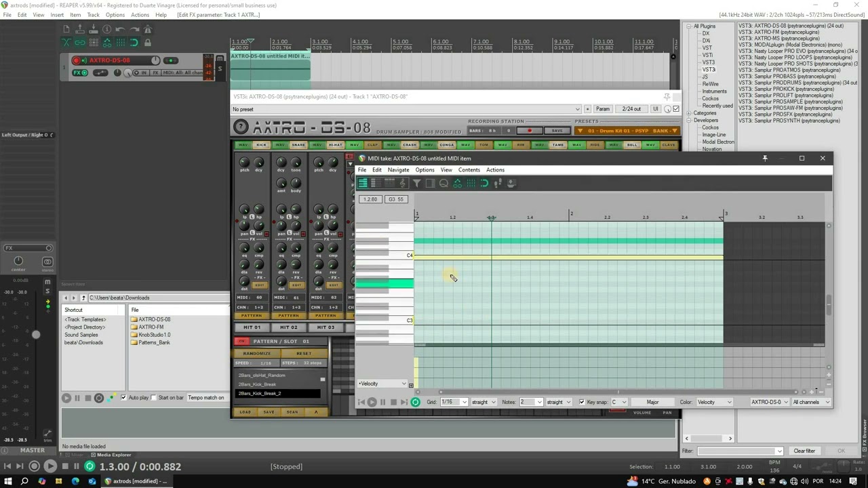
Task: Open Key snap root note dropdown
Action: tap(618, 402)
